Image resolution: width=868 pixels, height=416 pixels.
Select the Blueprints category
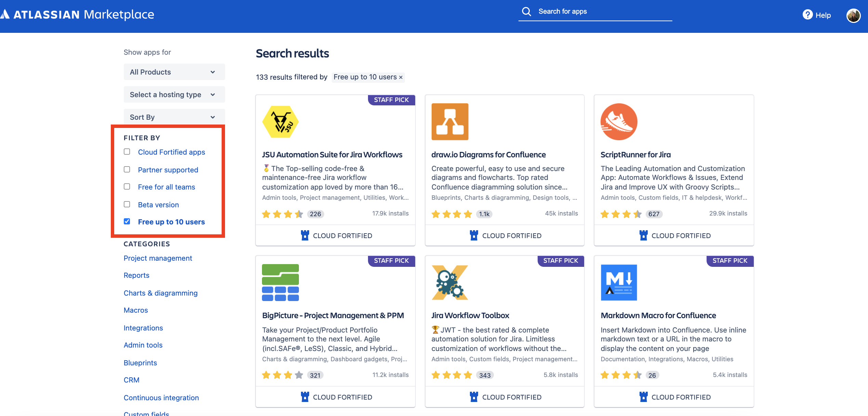[x=140, y=363]
